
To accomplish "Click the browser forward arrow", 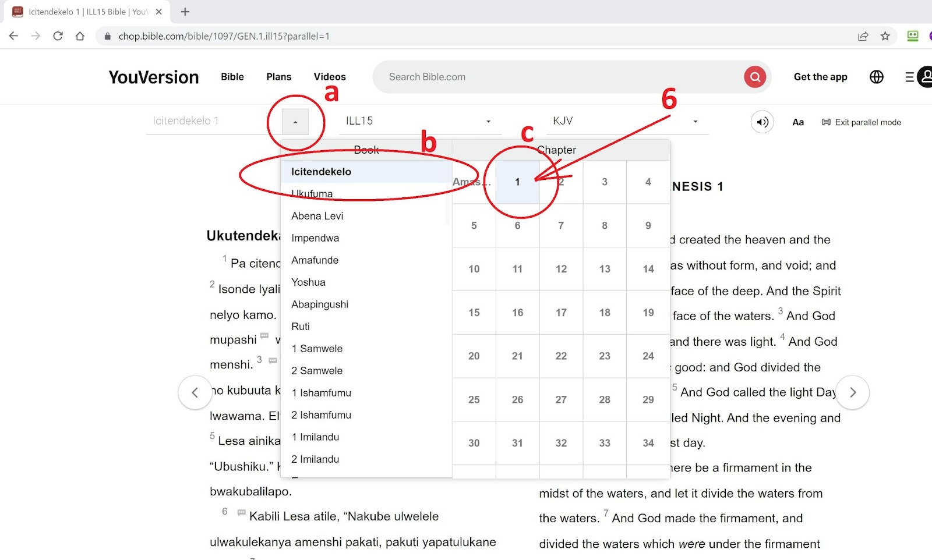I will point(36,36).
